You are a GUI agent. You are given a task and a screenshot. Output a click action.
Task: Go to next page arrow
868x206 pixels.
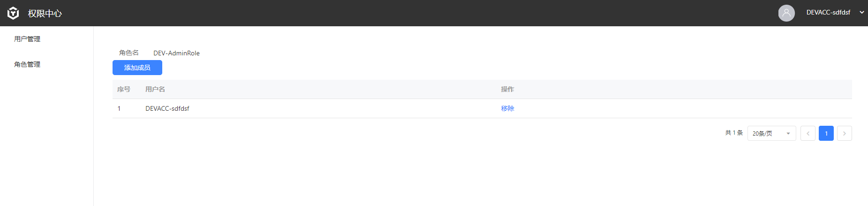845,133
